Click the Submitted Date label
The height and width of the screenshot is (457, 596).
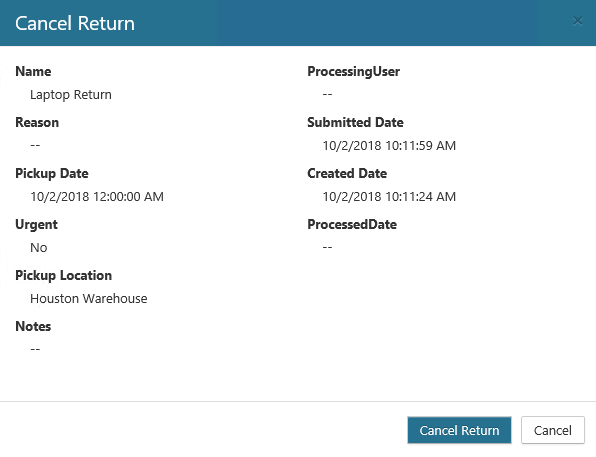click(x=355, y=122)
